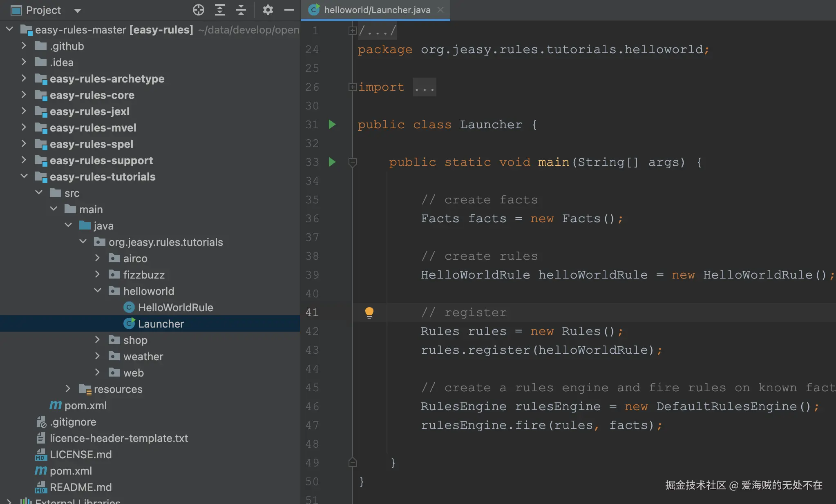836x504 pixels.
Task: Select README.md in project tree
Action: coord(80,487)
